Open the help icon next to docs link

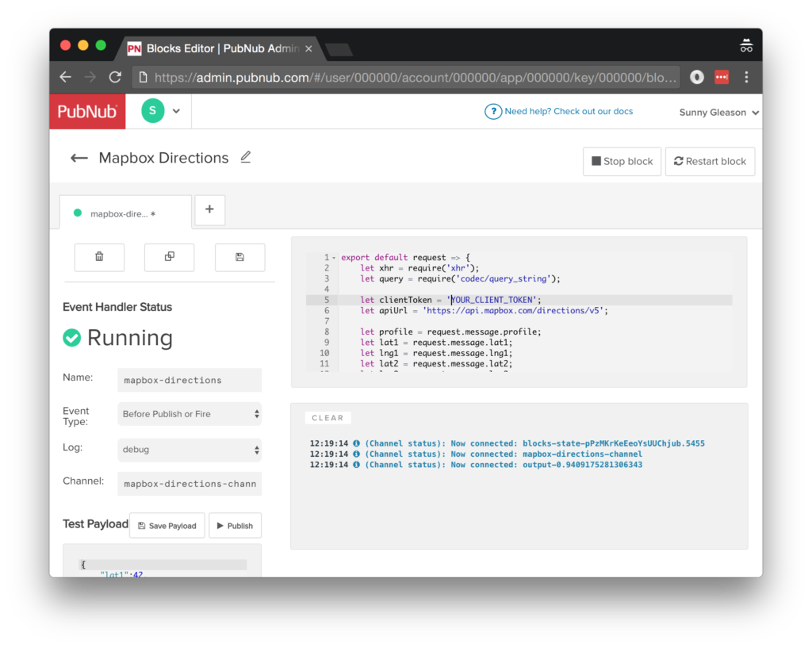pyautogui.click(x=492, y=111)
